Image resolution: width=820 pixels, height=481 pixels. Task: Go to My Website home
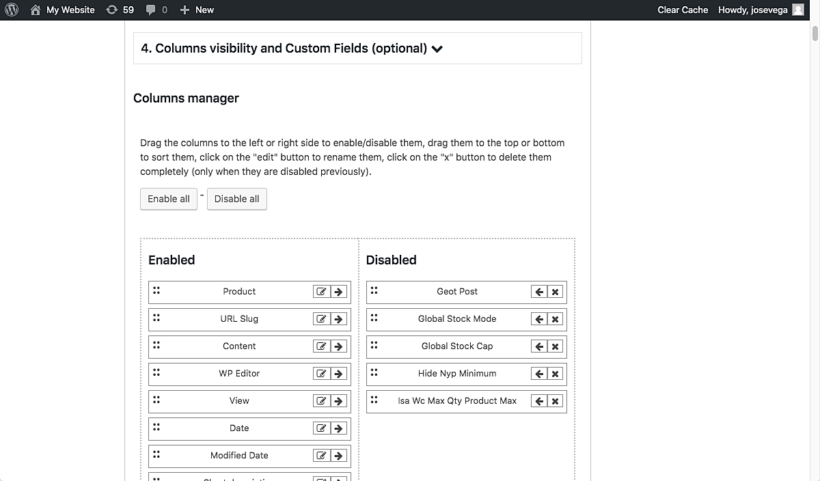tap(62, 9)
